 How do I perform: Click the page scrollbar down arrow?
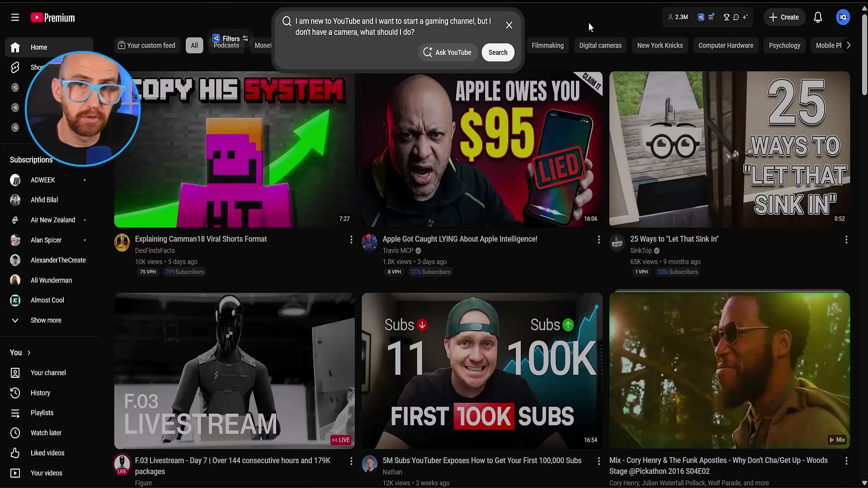[864, 483]
